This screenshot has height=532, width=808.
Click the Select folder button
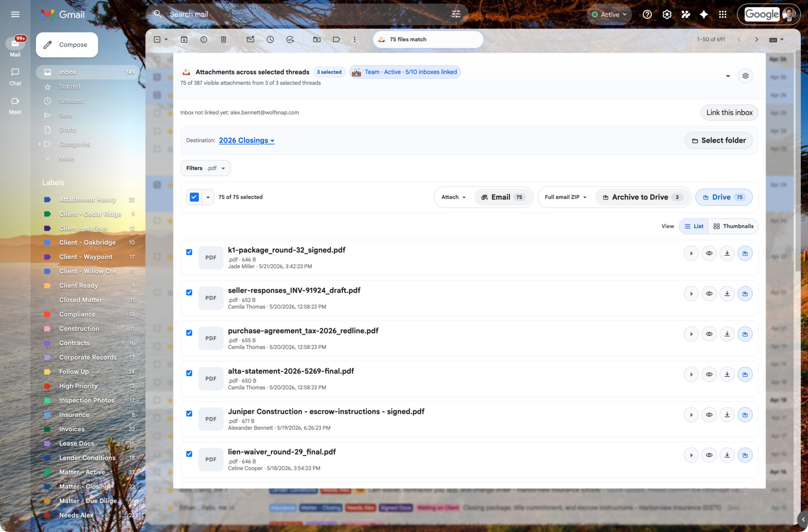719,140
